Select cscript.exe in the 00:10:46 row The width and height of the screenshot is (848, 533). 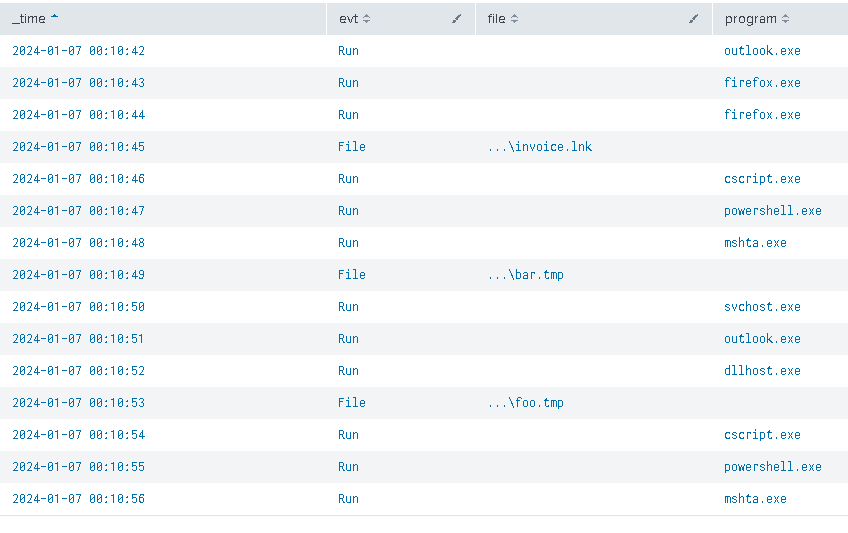click(762, 179)
